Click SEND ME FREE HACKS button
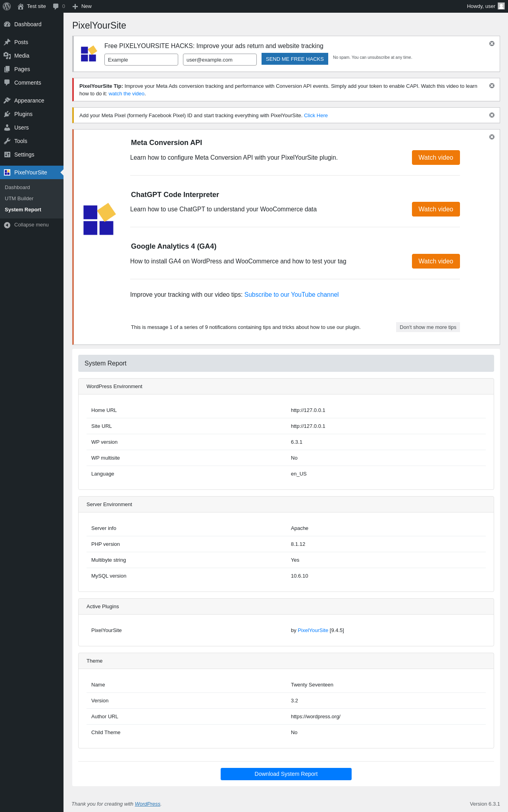Screen dimensions: 508x812 pyautogui.click(x=295, y=59)
